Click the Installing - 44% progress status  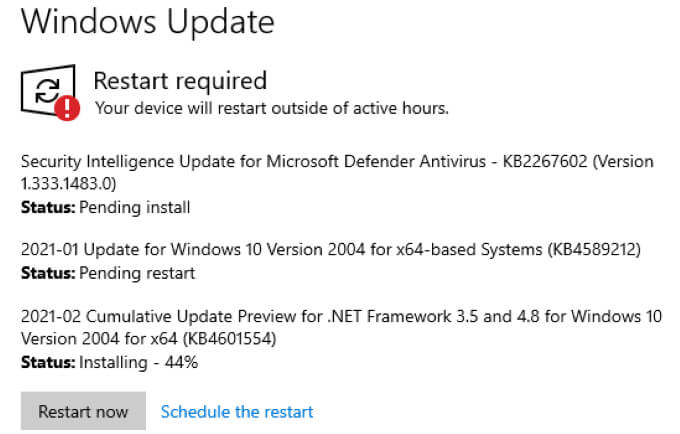click(109, 362)
